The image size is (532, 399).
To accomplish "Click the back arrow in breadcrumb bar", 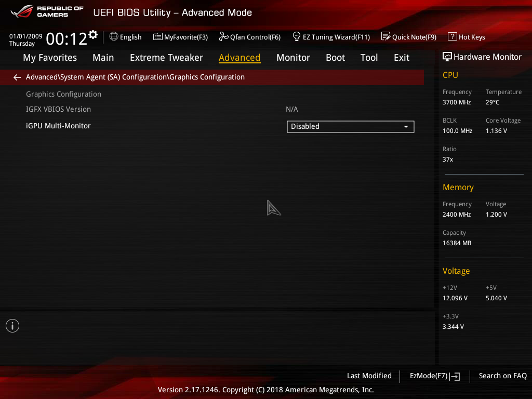I will (x=17, y=77).
